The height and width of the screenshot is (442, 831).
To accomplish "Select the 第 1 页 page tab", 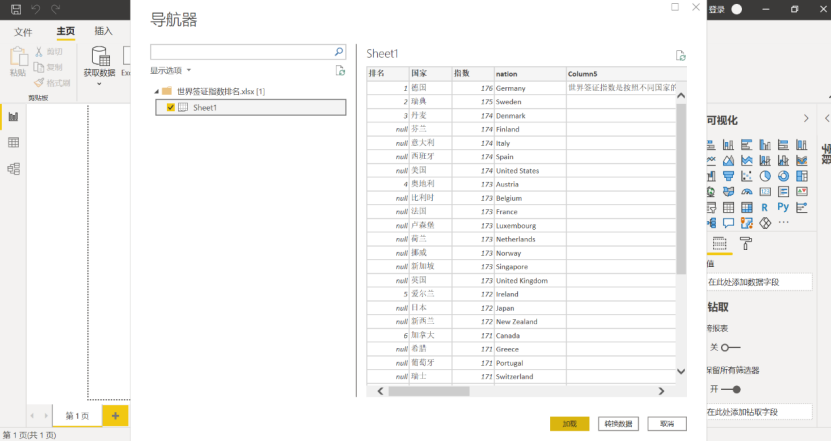I will point(77,416).
